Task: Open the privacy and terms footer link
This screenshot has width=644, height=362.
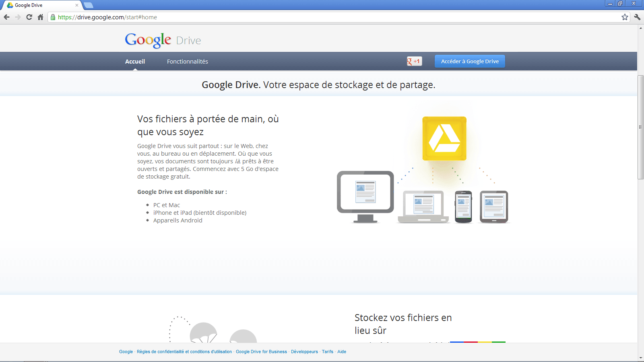Action: tap(184, 352)
